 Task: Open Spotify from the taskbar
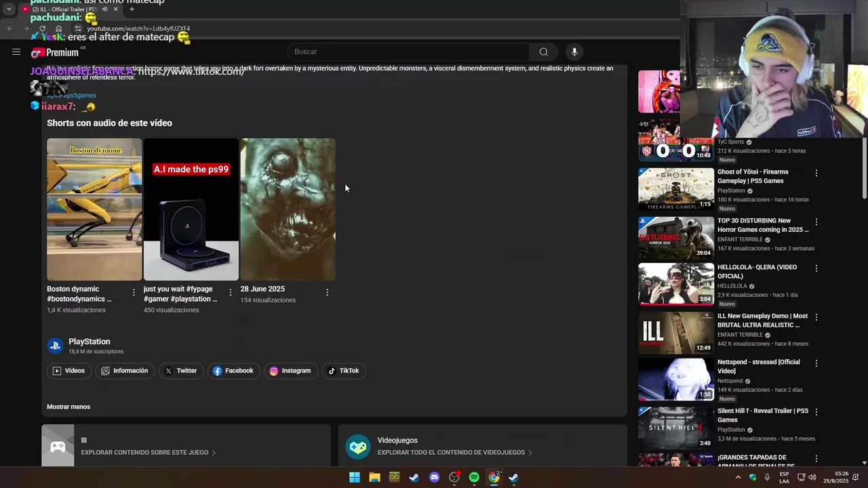tap(474, 477)
